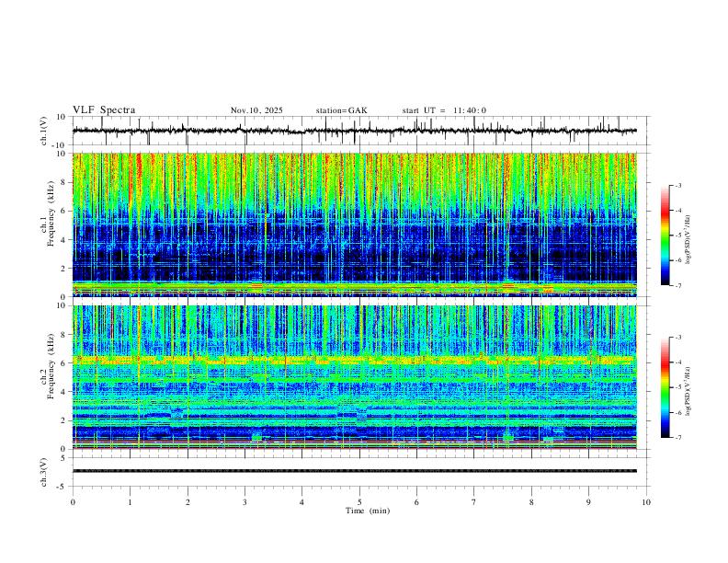Click the ch.1 color bar "log(PSD)(V²/Hz)" label

[688, 240]
